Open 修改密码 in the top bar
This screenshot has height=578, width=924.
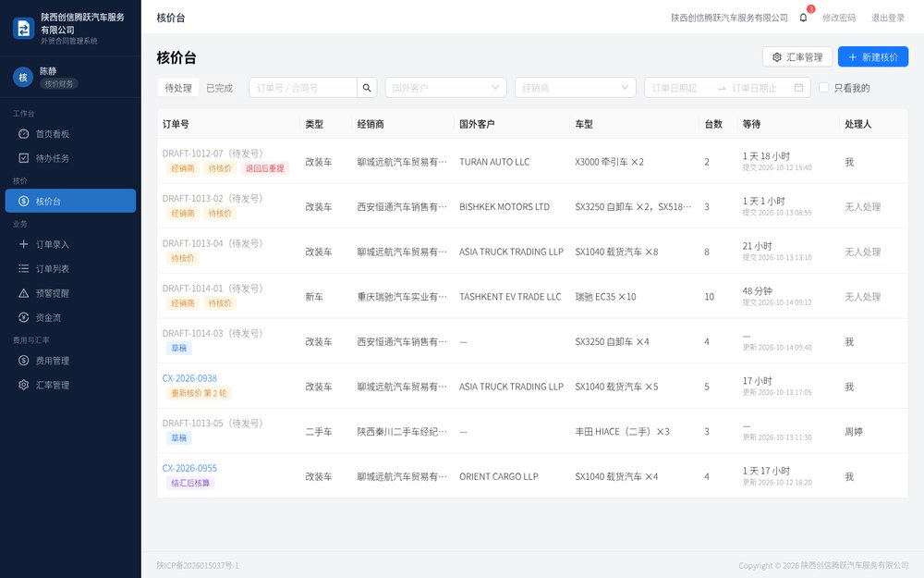[x=839, y=18]
